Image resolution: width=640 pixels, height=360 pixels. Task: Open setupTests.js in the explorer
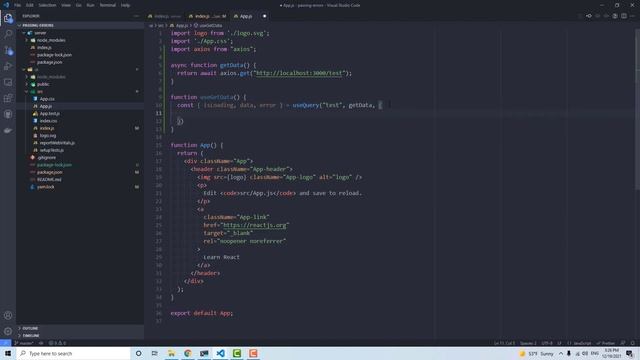tap(51, 150)
